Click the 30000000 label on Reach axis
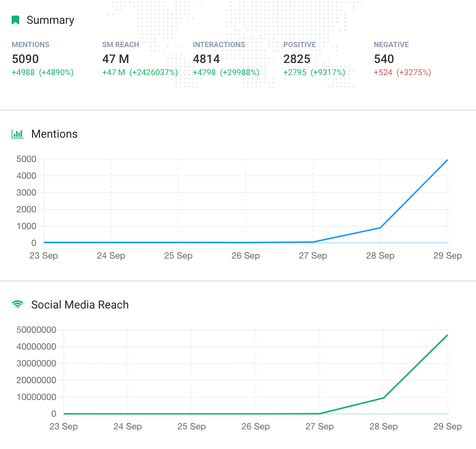The image size is (476, 449). [x=36, y=364]
